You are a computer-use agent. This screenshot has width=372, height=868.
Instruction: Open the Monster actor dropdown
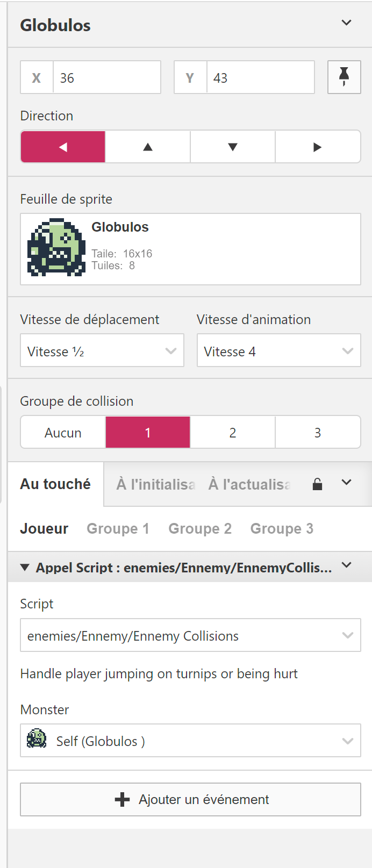190,741
